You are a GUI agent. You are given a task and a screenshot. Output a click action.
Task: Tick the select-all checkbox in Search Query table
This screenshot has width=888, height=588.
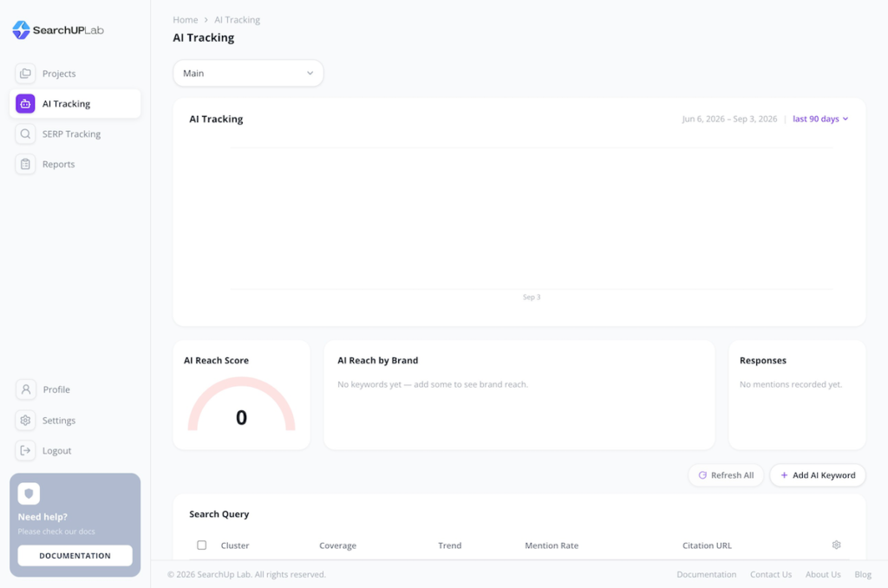[201, 545]
